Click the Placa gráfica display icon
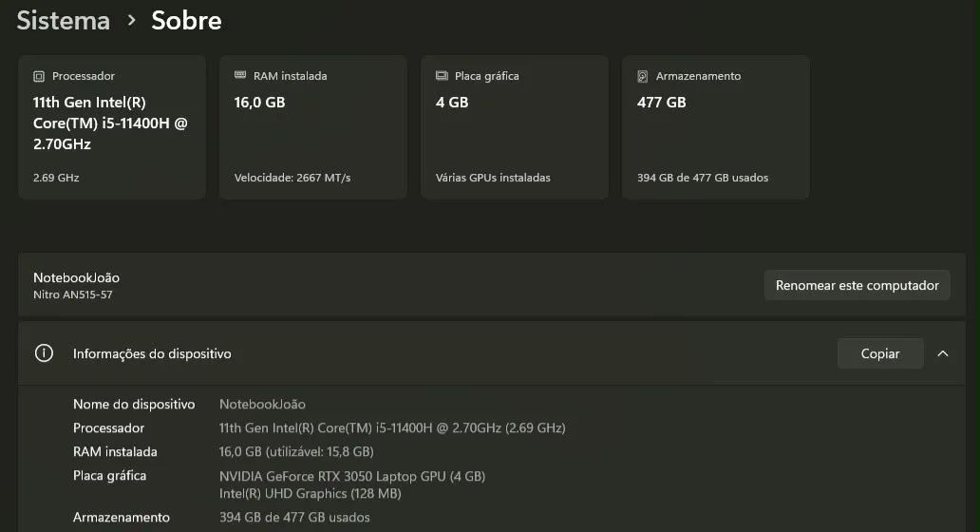Image resolution: width=980 pixels, height=532 pixels. (x=442, y=76)
